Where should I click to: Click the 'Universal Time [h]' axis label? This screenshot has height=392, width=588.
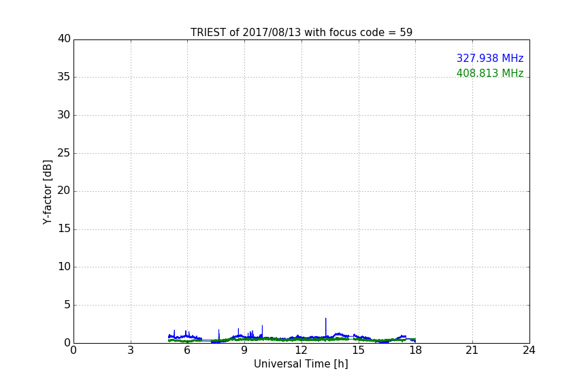tap(301, 364)
